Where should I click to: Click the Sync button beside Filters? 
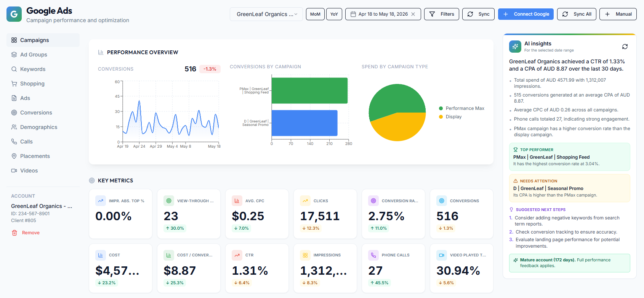[479, 14]
